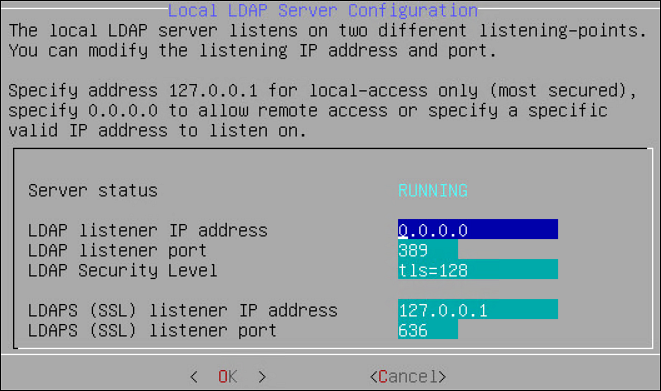Select the LDAP listener IP address field
This screenshot has height=391, width=661.
click(x=478, y=229)
